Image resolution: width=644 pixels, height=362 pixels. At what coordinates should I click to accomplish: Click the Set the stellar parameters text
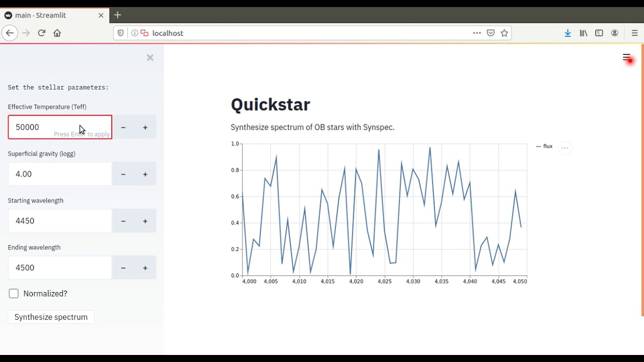click(x=58, y=87)
